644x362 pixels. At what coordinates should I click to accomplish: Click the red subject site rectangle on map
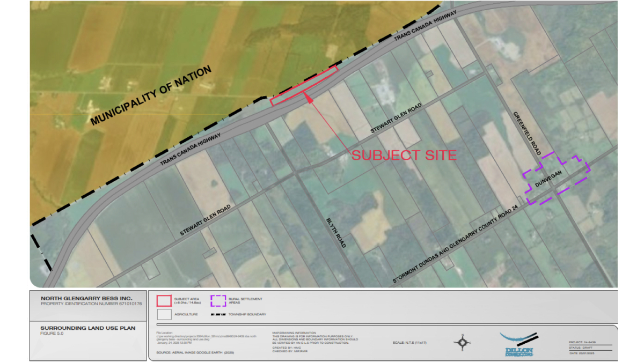point(304,85)
